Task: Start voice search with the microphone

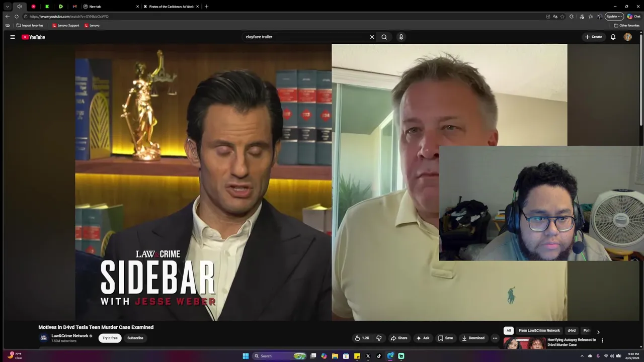Action: (401, 37)
